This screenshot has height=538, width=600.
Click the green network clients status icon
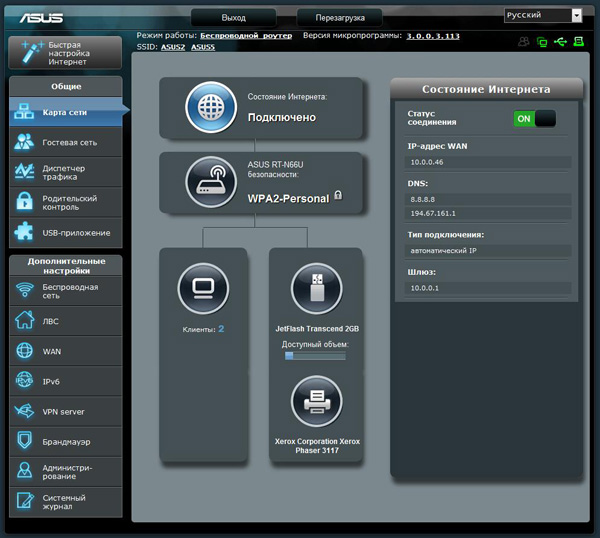(x=542, y=42)
